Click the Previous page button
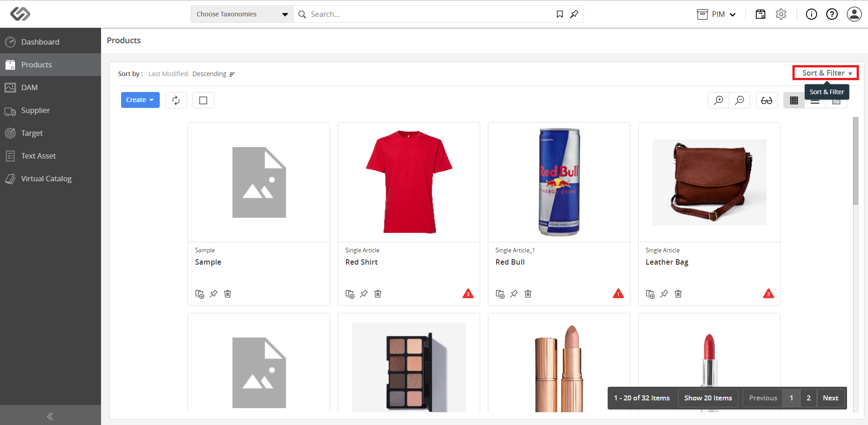This screenshot has height=425, width=868. 763,398
